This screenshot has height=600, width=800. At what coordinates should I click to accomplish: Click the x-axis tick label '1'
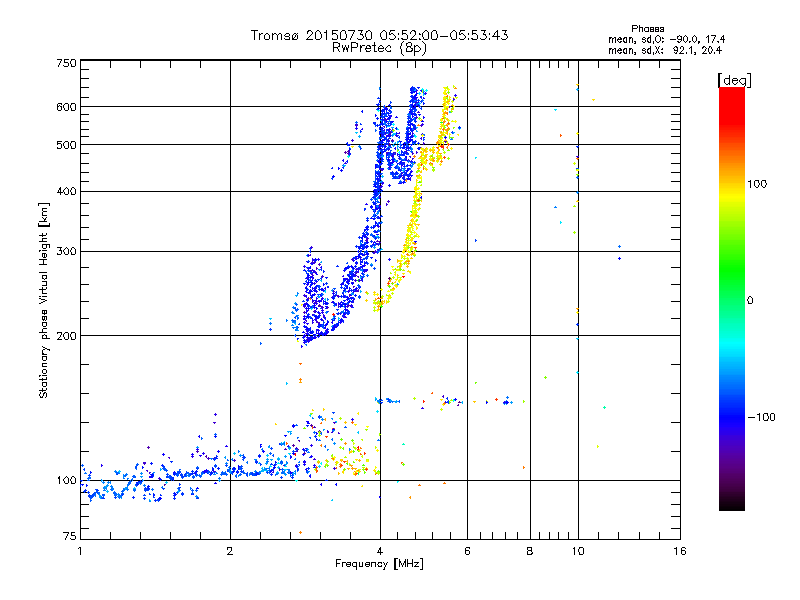coord(80,551)
